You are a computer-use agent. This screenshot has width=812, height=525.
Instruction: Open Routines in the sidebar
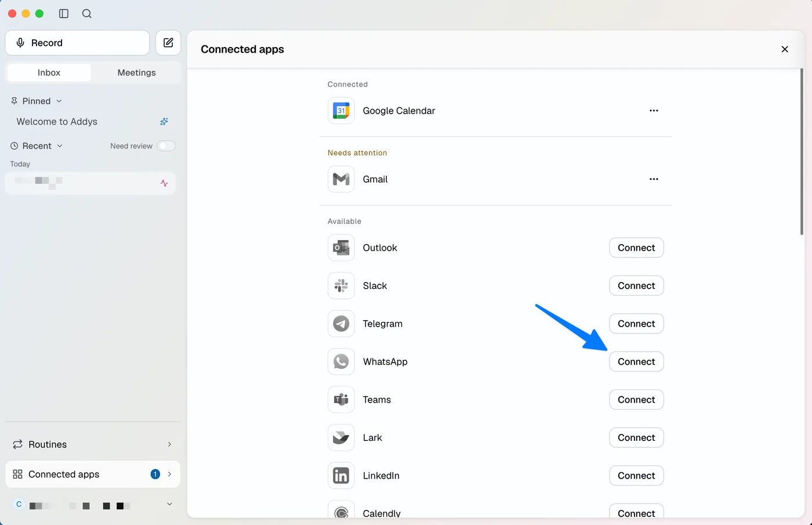click(x=93, y=444)
